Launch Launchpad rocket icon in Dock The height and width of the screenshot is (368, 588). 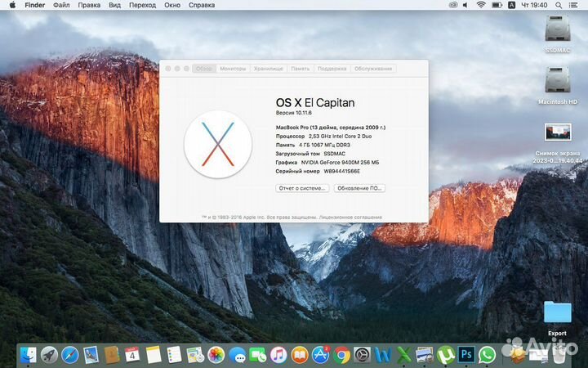49,354
